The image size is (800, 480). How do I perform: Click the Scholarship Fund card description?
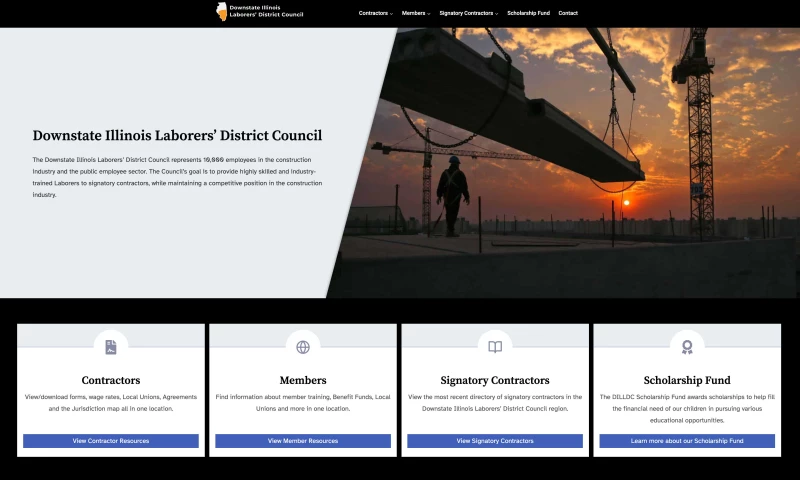click(x=687, y=409)
